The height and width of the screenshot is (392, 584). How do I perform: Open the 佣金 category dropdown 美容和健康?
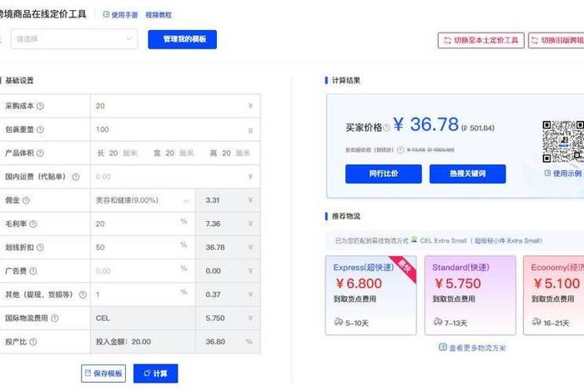click(x=143, y=200)
